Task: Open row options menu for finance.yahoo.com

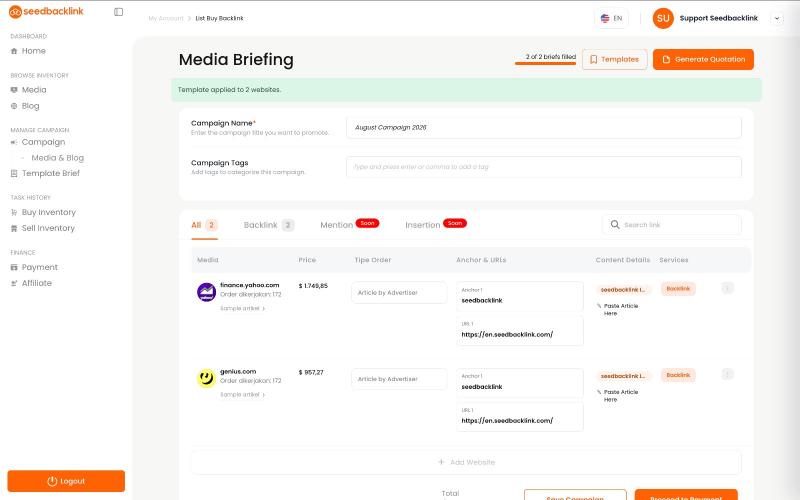Action: coord(728,288)
